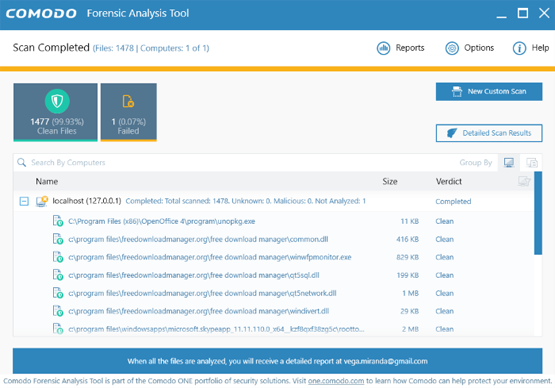Click file icon for skypeapp row
Image resolution: width=555 pixels, height=388 pixels.
58,329
